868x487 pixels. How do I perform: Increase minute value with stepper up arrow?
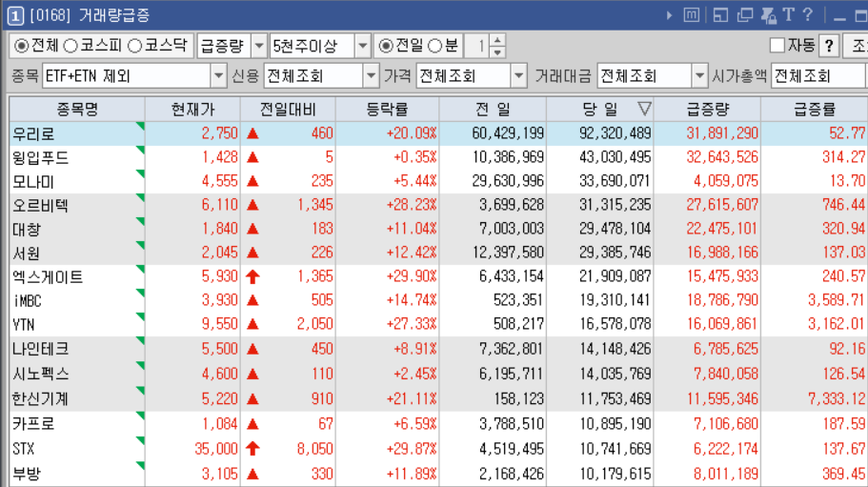click(x=497, y=40)
